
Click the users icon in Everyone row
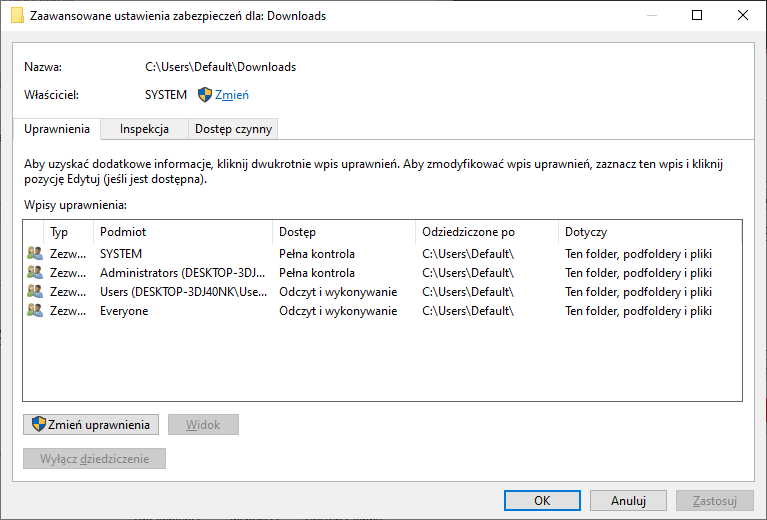pos(35,311)
